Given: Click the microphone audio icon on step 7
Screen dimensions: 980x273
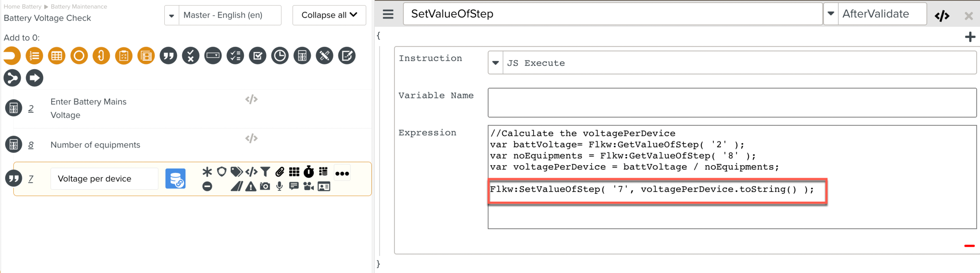Looking at the screenshot, I should (279, 186).
